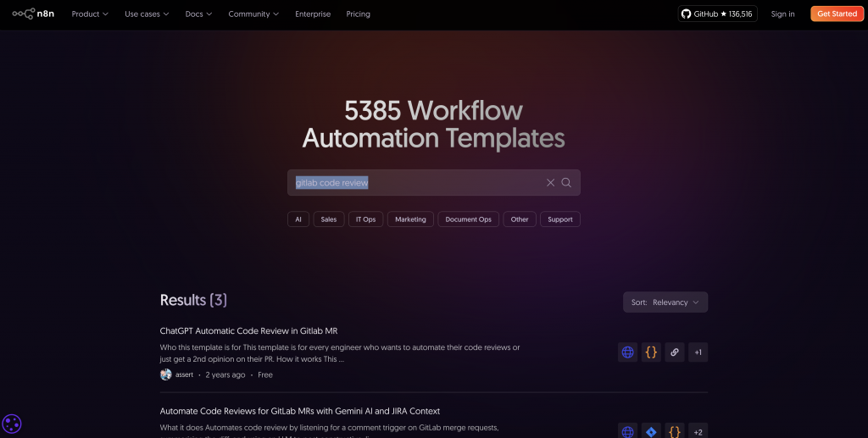
Task: Click the search field with 'gitlab code review'
Action: click(x=433, y=182)
